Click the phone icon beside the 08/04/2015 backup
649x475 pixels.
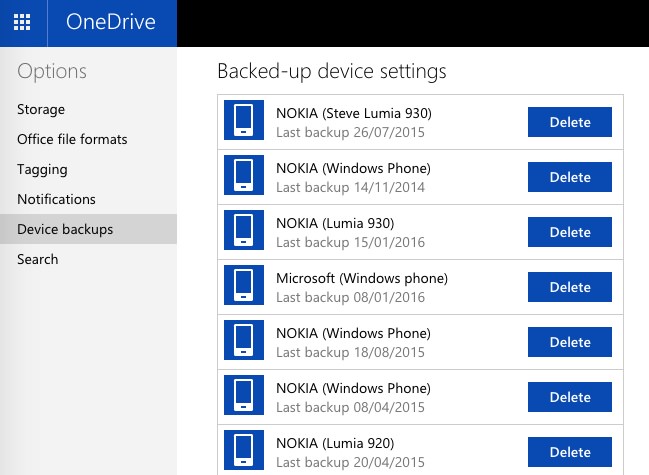pyautogui.click(x=244, y=395)
